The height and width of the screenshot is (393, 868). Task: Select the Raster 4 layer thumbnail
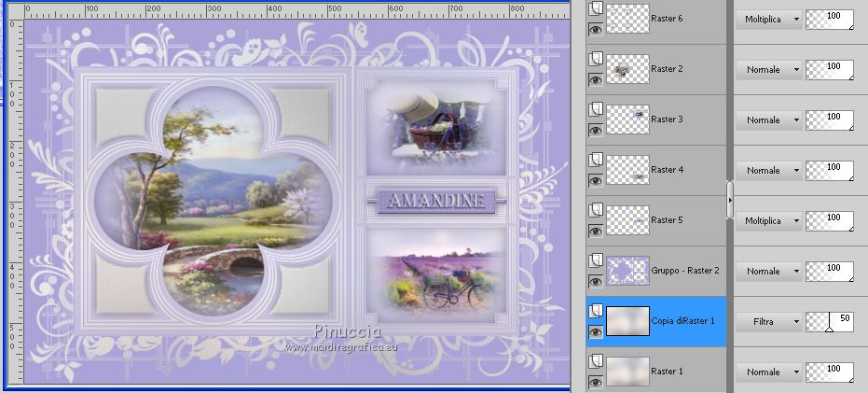(627, 170)
